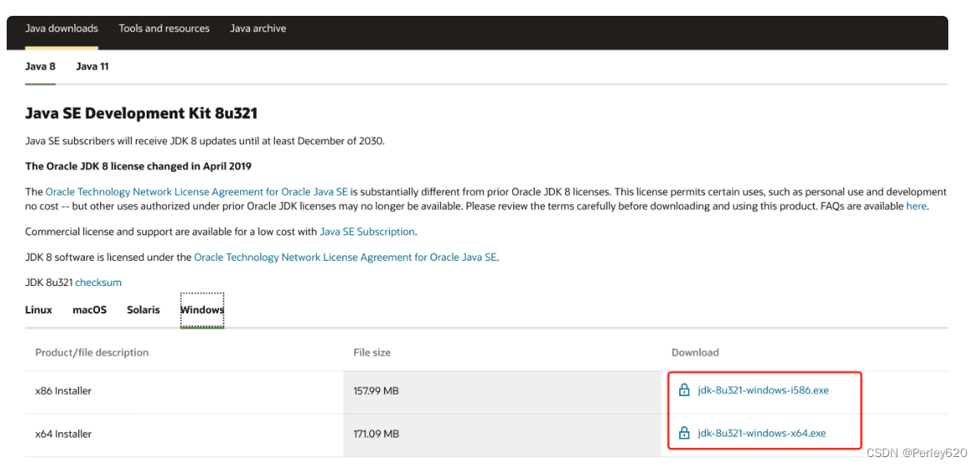Switch to the Linux downloads tab
Image resolution: width=980 pixels, height=467 pixels.
pyautogui.click(x=38, y=310)
